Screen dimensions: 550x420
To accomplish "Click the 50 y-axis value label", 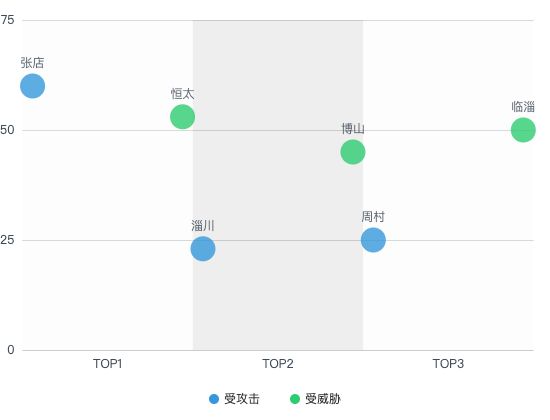I will point(7,130).
